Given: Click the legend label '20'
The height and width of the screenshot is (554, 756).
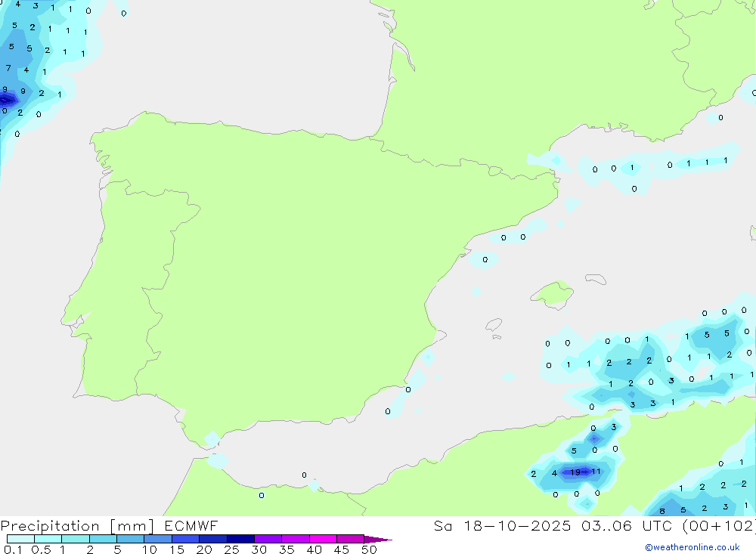Looking at the screenshot, I should [x=204, y=549].
